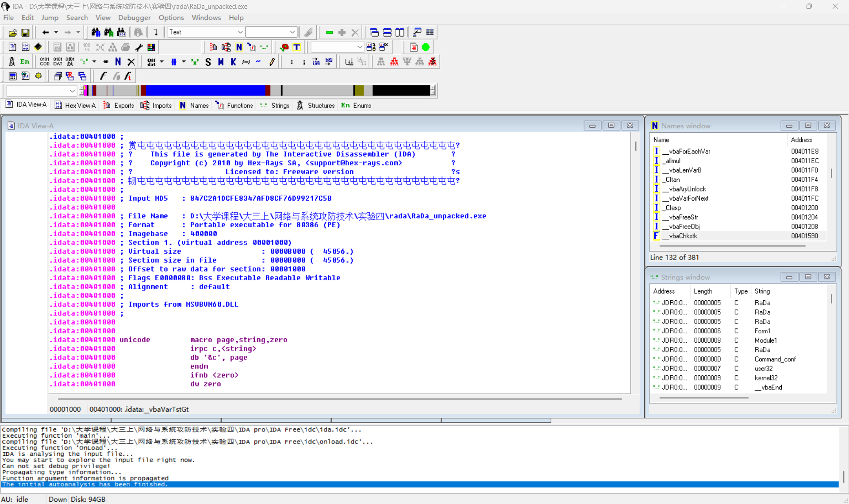Undefine item with the black X icon
Image resolution: width=849 pixels, height=504 pixels.
[x=131, y=61]
